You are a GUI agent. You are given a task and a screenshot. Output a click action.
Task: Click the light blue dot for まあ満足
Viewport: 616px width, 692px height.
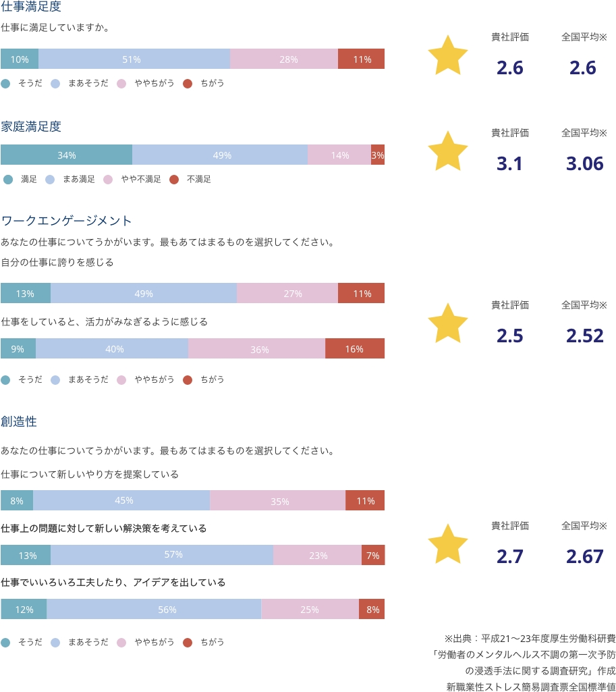pos(50,180)
